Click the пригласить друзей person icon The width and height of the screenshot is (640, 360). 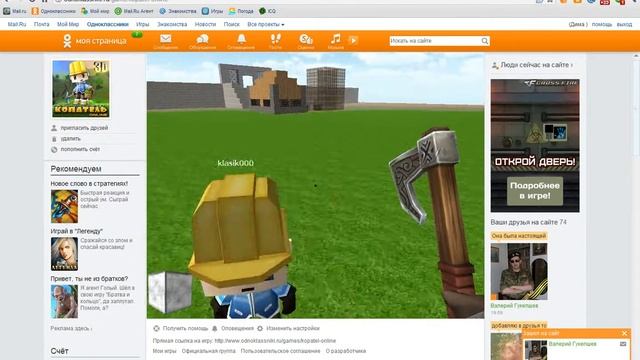pos(54,128)
